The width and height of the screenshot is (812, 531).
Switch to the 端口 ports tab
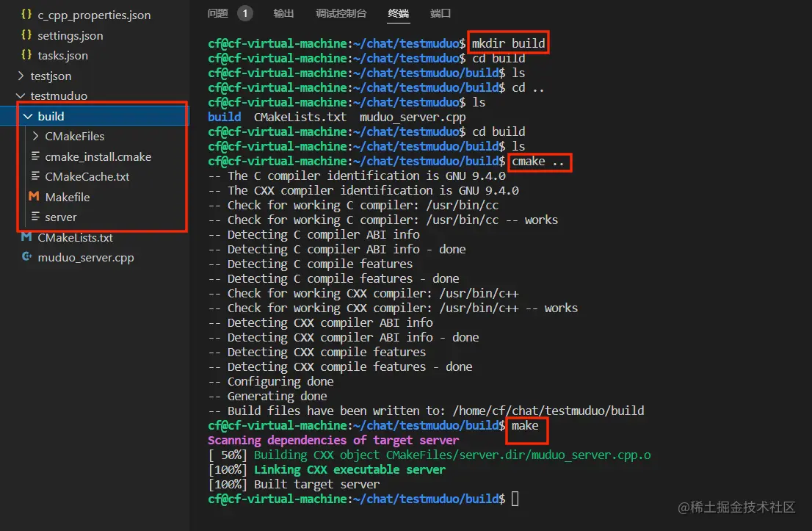click(x=441, y=13)
